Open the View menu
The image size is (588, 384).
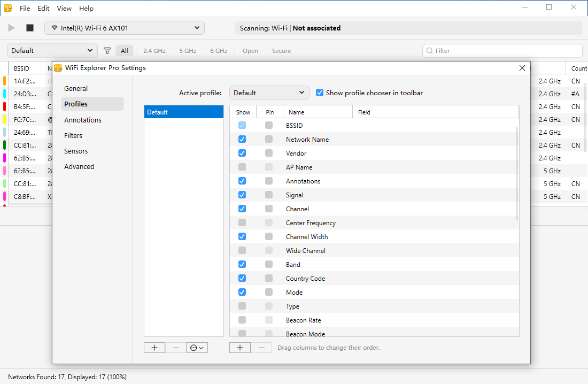point(64,8)
